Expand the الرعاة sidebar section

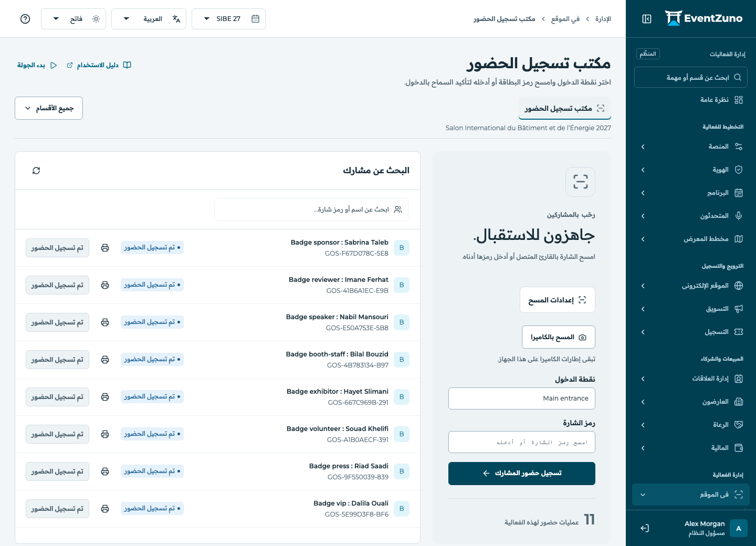point(691,425)
